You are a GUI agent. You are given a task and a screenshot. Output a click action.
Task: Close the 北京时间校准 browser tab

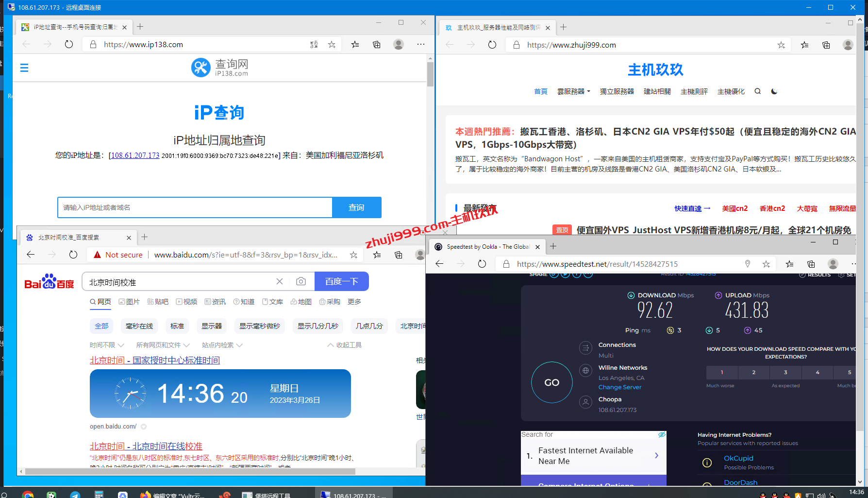click(x=129, y=238)
